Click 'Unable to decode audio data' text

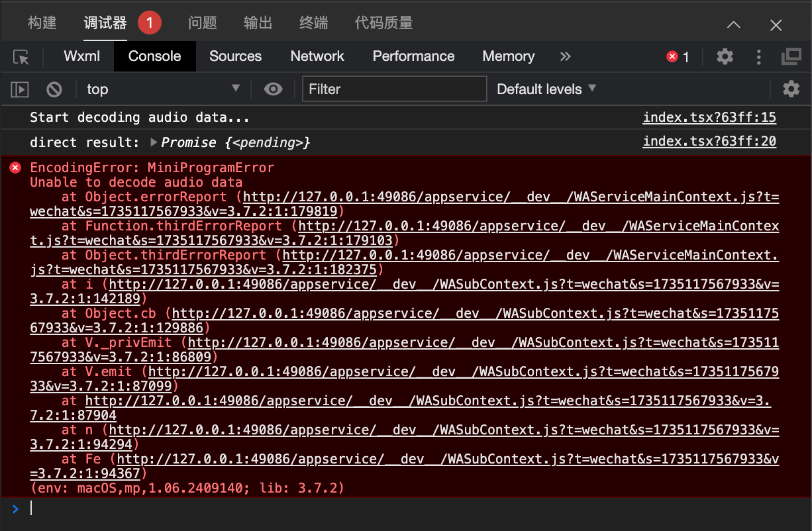(x=136, y=182)
